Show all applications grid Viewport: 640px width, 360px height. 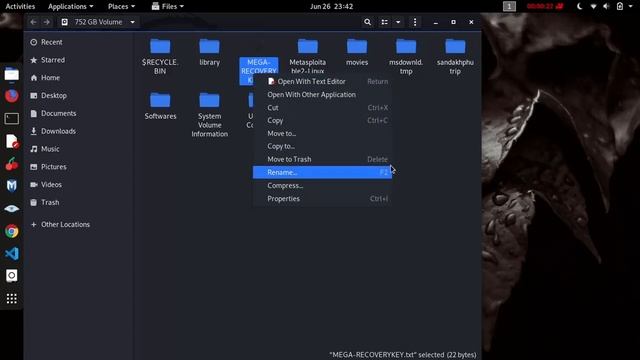11,299
